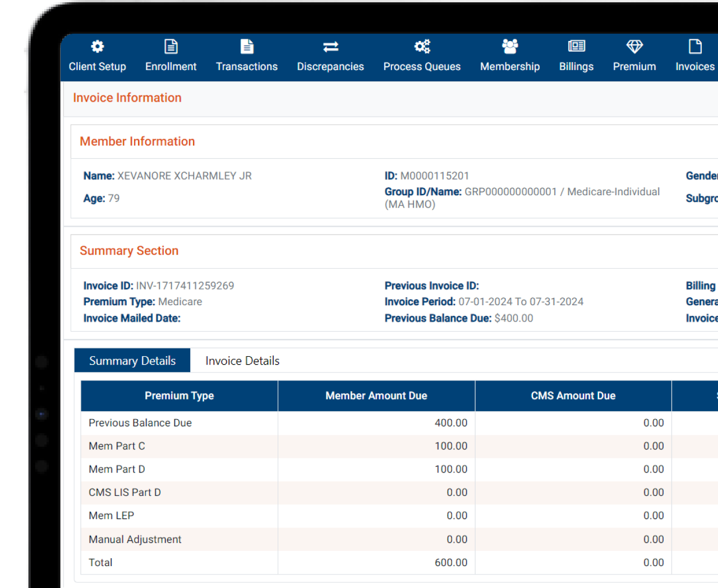The width and height of the screenshot is (718, 588).
Task: Go to the Membership menu label
Action: point(510,66)
